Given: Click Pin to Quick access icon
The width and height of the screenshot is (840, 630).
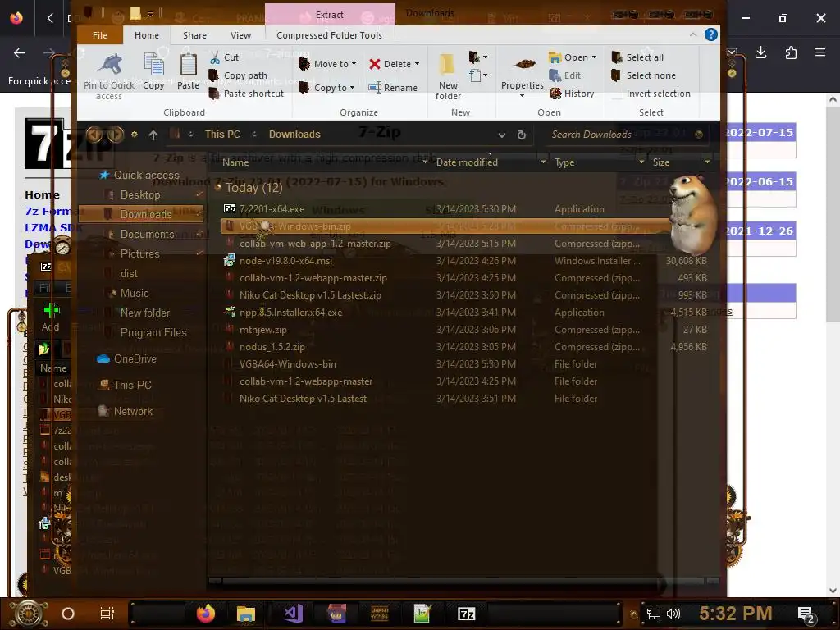Looking at the screenshot, I should click(x=109, y=66).
